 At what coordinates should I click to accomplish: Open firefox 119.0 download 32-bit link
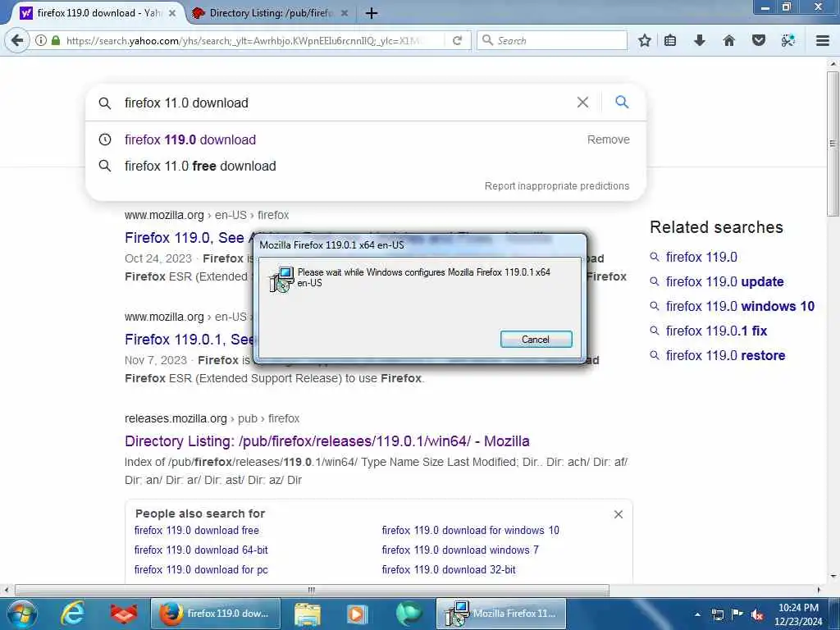pos(449,570)
